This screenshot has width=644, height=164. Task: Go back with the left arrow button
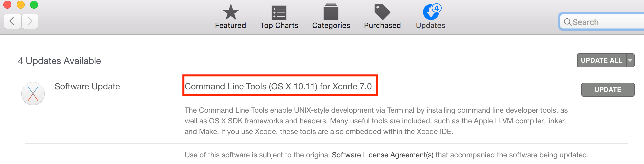pyautogui.click(x=12, y=22)
